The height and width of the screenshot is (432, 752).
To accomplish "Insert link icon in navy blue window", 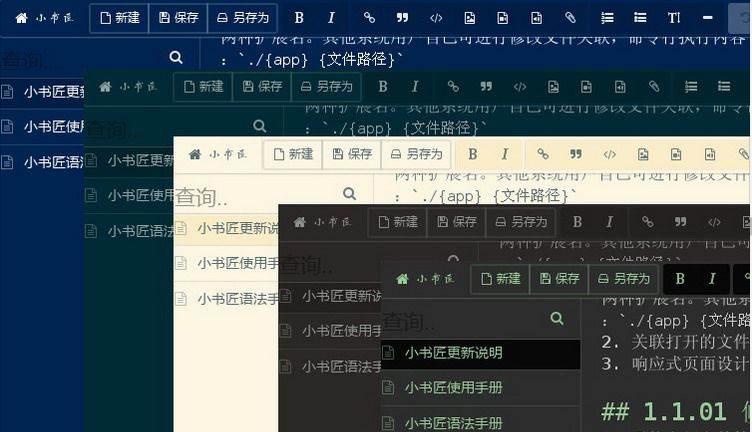I will point(369,18).
